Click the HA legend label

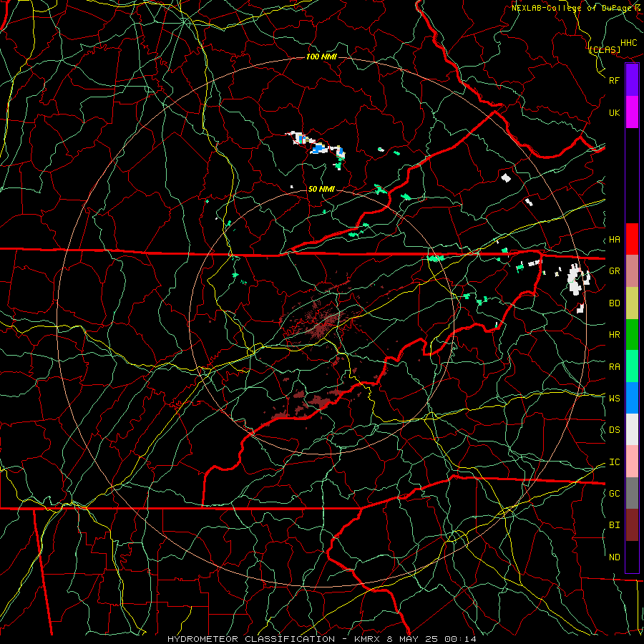point(615,240)
